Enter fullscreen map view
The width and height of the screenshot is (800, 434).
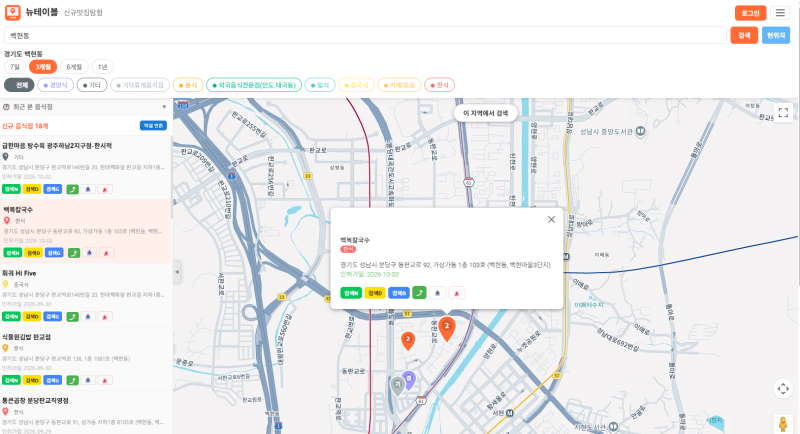click(x=783, y=112)
